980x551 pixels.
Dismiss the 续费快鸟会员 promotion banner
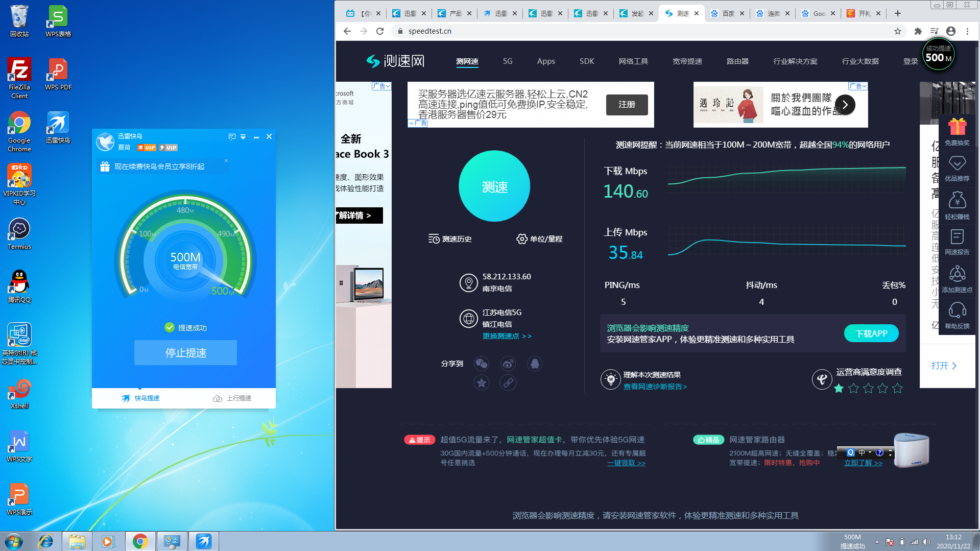(226, 160)
